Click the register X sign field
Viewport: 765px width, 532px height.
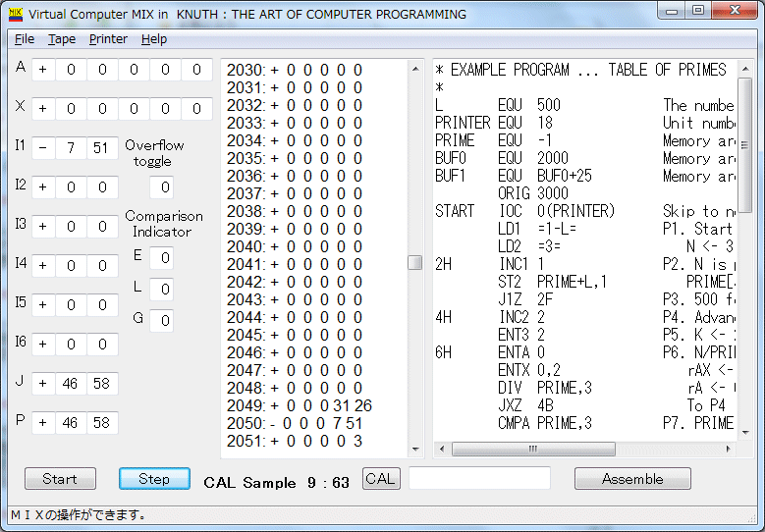(43, 109)
